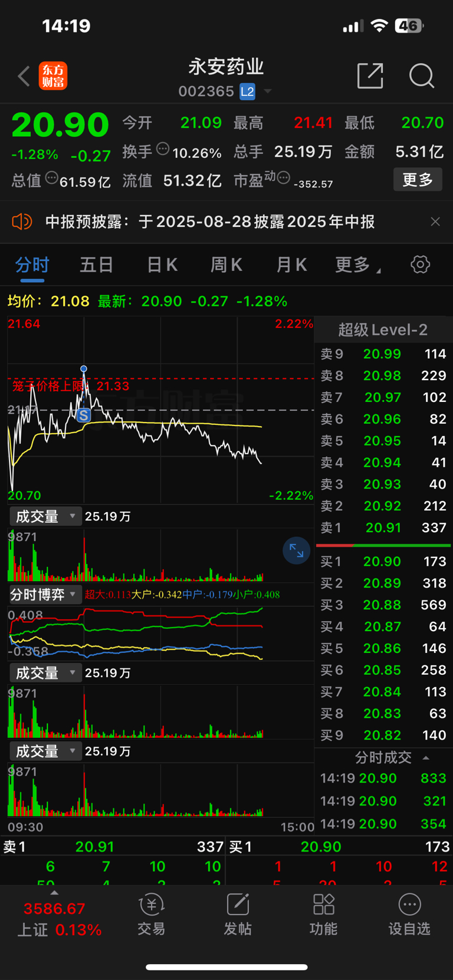Open the 发帖 post icon
The height and width of the screenshot is (980, 453).
pos(237,915)
